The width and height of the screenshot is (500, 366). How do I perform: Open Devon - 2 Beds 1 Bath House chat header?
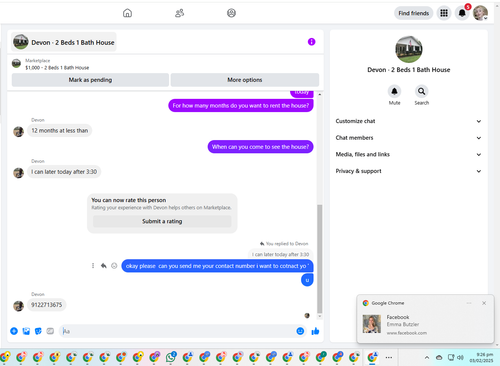pyautogui.click(x=64, y=42)
